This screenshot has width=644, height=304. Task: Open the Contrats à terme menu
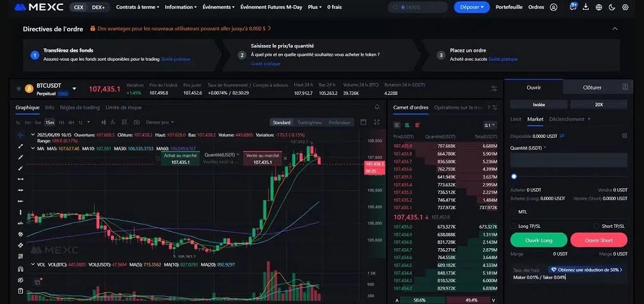(x=137, y=7)
